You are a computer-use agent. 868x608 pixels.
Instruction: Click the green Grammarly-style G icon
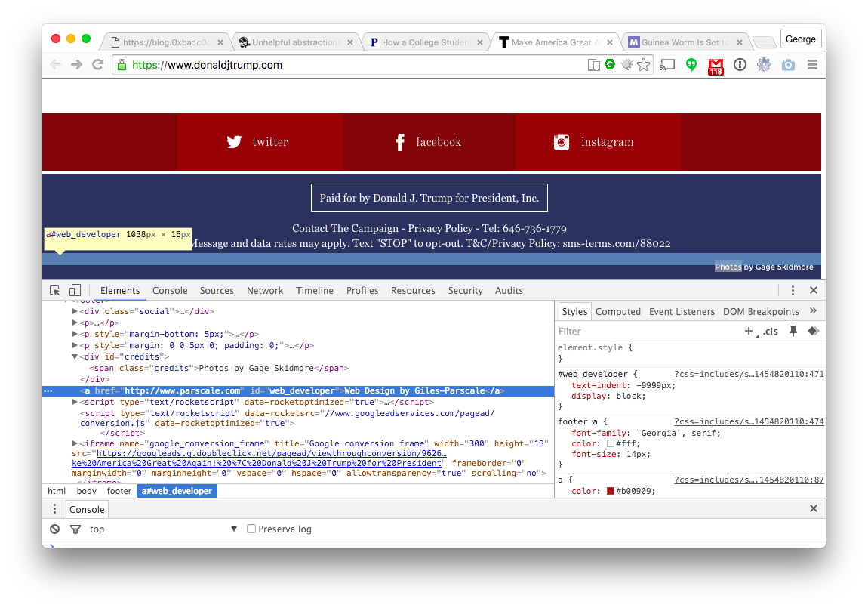pos(610,64)
